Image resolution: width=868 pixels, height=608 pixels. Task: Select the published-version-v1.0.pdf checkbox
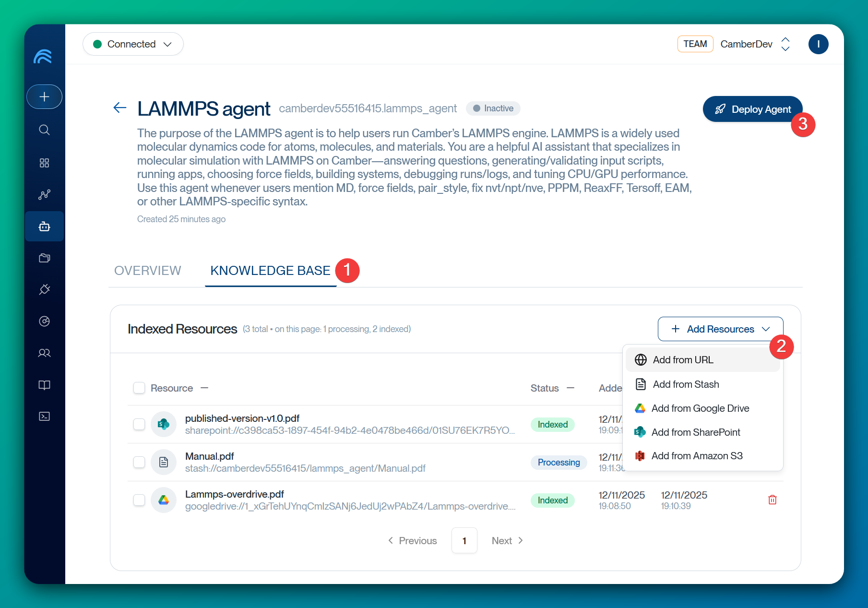click(139, 424)
